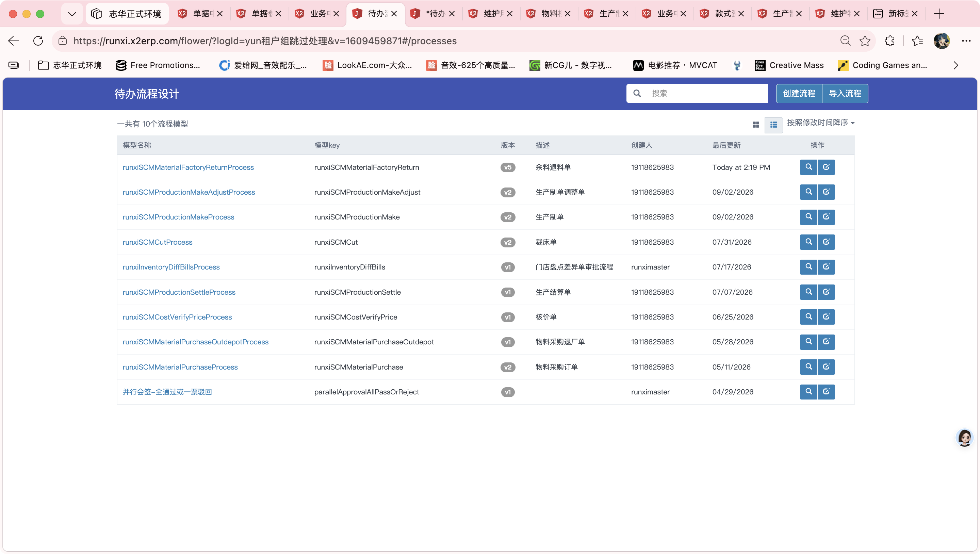Image resolution: width=980 pixels, height=554 pixels.
Task: Edit runxiSCMMaterialPurchaseProcess icon
Action: (826, 367)
